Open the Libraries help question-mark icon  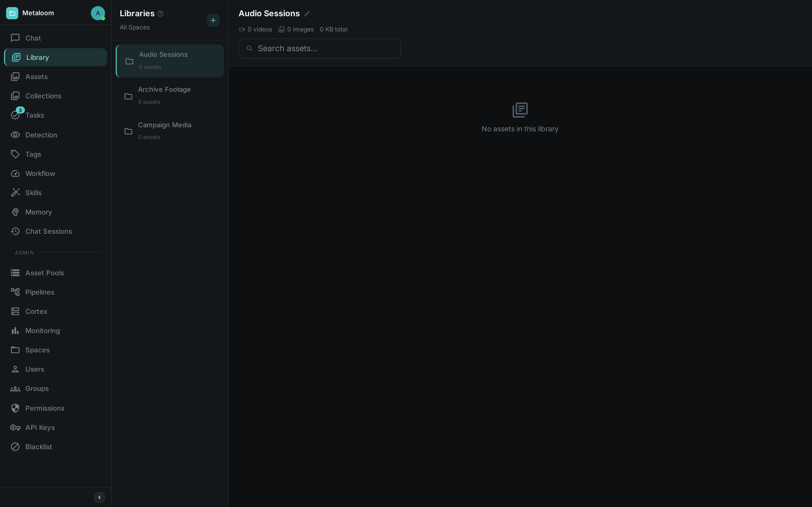160,14
